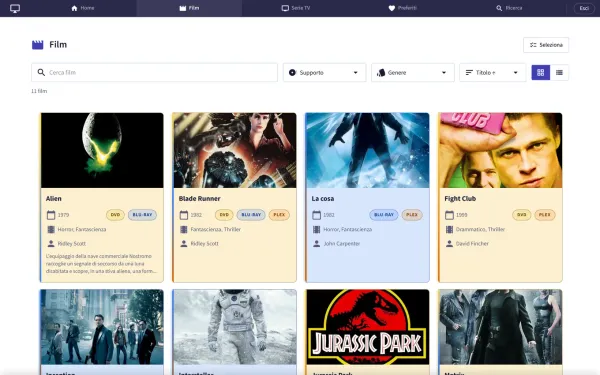Click the clapperboard icon beside Film heading
The width and height of the screenshot is (600, 375).
(x=38, y=45)
